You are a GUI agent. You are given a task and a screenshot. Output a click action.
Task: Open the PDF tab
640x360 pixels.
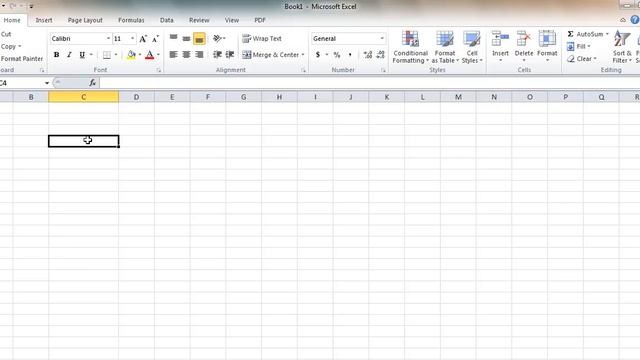click(x=260, y=20)
